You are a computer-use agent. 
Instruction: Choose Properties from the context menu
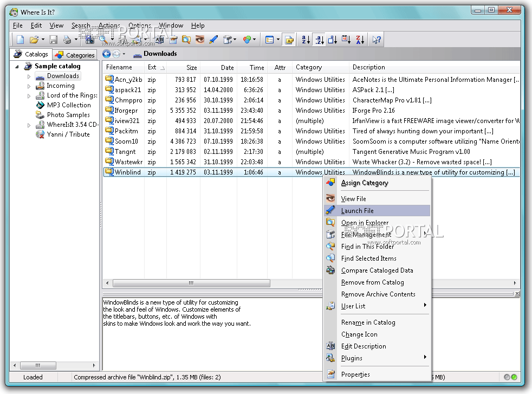click(x=355, y=374)
